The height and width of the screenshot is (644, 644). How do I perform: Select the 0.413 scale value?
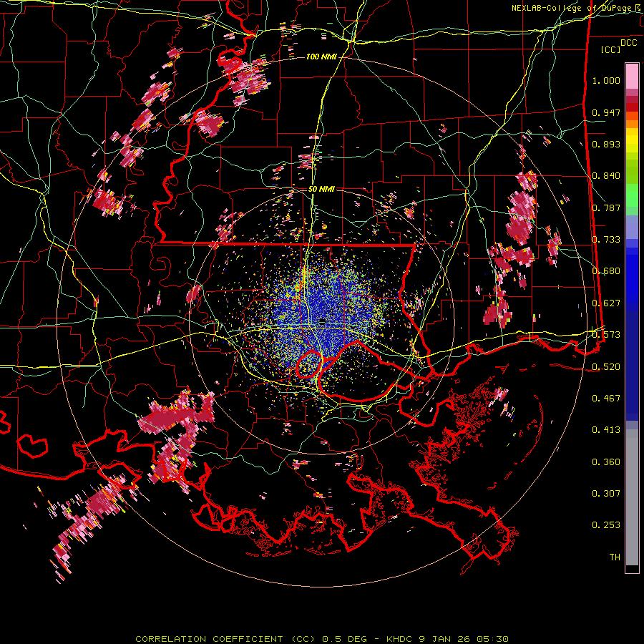(x=606, y=430)
